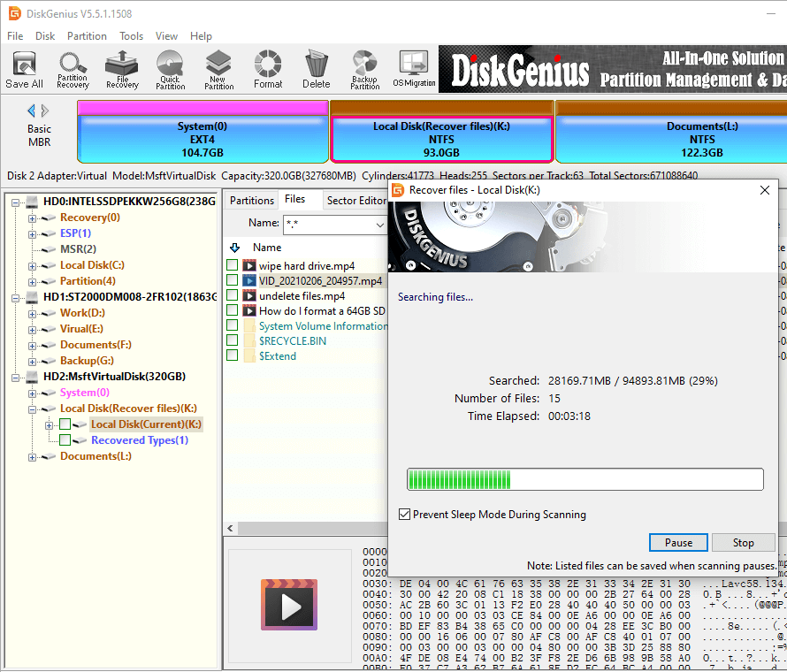Viewport: 787px width, 672px height.
Task: Tick the checkbox for wipe hard drive.mp4
Action: coord(232,265)
